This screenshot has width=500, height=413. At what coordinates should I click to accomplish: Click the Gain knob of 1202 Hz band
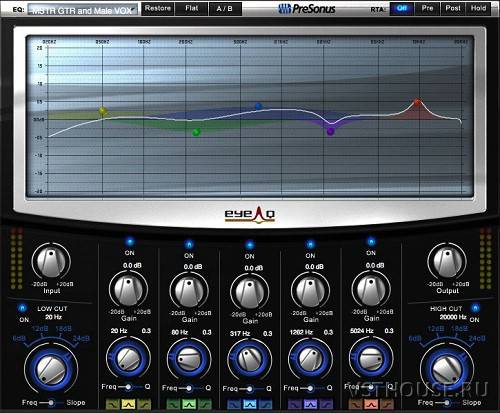coord(310,292)
